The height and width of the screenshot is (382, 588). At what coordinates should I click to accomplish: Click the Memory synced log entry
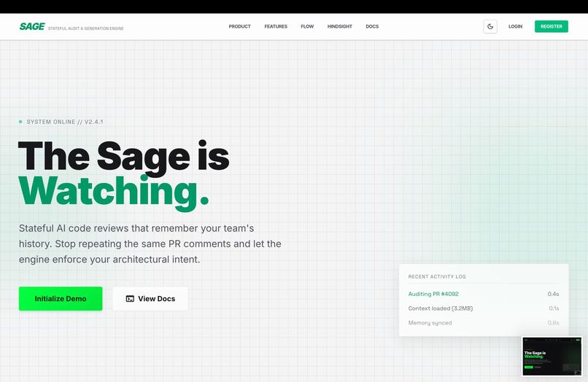pos(430,323)
